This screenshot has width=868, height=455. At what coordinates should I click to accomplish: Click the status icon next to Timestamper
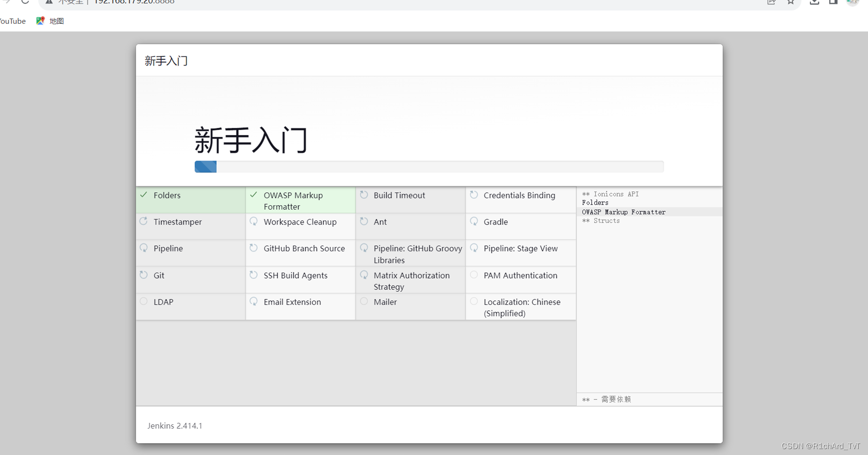coord(144,222)
